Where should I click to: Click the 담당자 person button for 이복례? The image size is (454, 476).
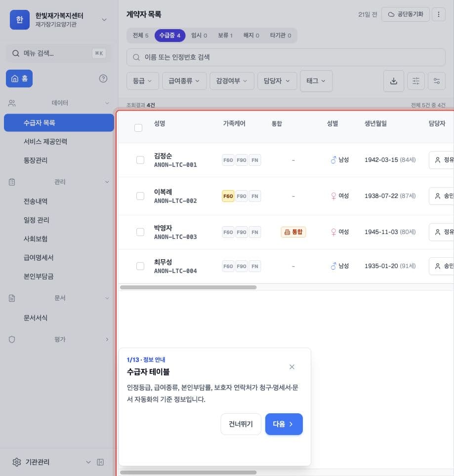point(442,196)
